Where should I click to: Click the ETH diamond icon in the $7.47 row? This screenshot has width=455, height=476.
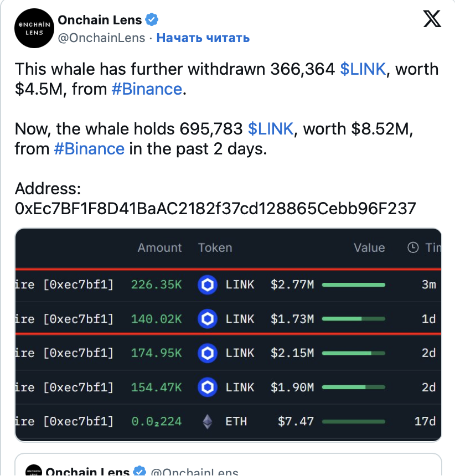pos(207,422)
